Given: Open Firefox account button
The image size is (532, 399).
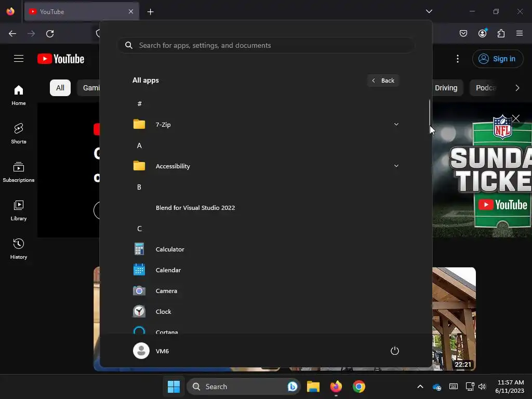Looking at the screenshot, I should [482, 33].
